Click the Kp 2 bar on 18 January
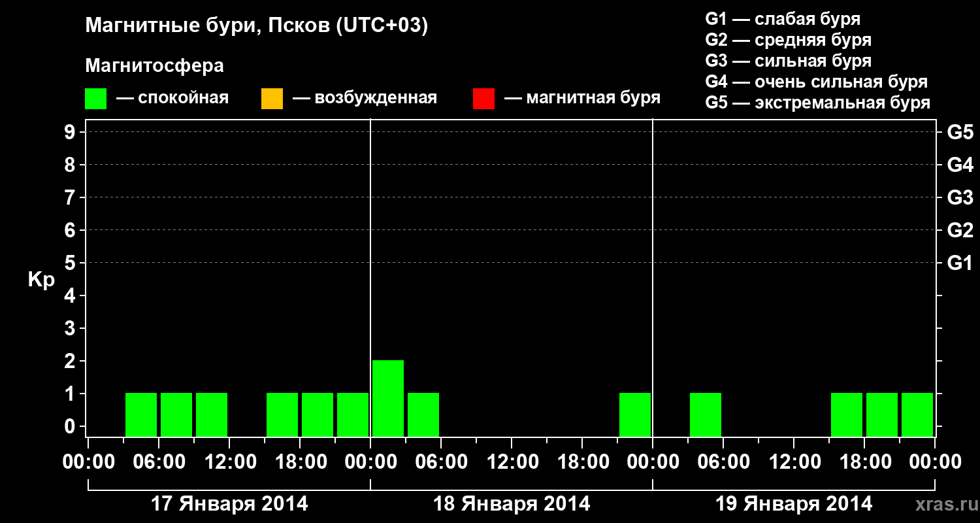This screenshot has height=523, width=980. coord(388,398)
